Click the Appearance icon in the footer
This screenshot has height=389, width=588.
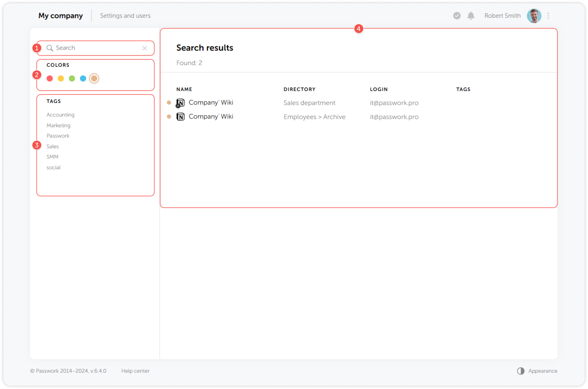pyautogui.click(x=521, y=371)
